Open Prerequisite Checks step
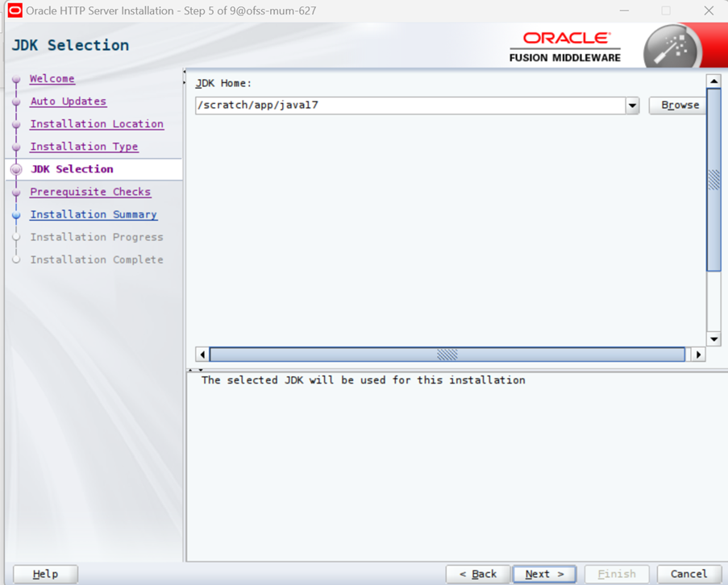 coord(90,192)
